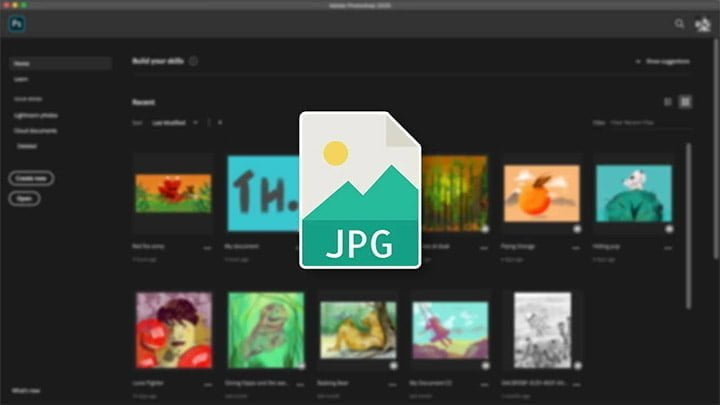Click info icon beside Build your skills
720x405 pixels.
193,61
